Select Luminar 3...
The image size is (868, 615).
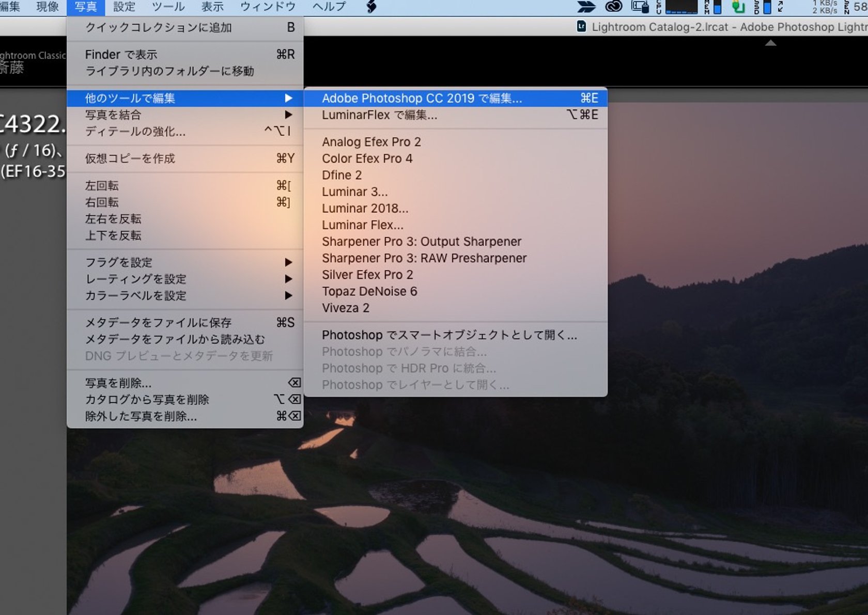456,192
